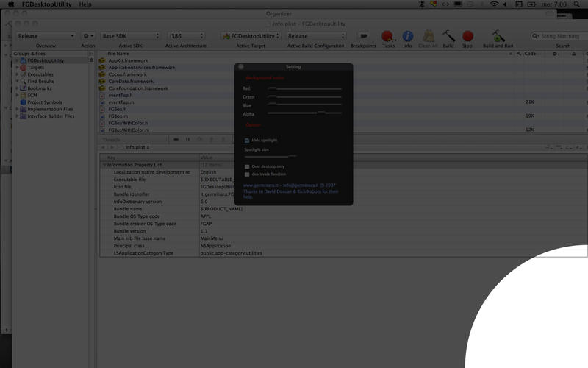Select ApplicationServices.framework in the file list

[142, 68]
